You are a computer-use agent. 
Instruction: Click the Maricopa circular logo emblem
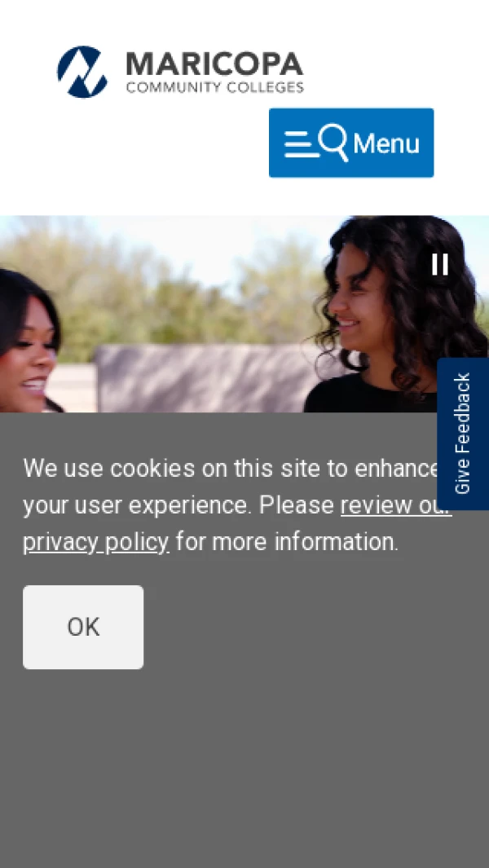click(x=82, y=72)
